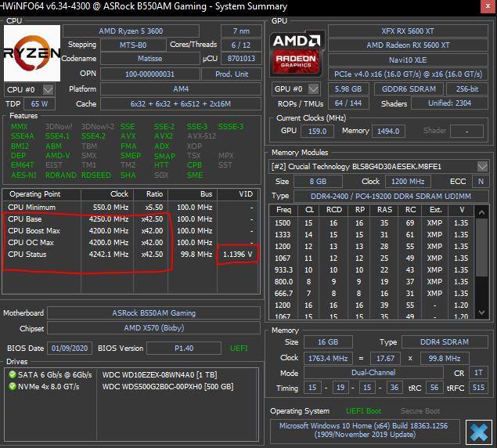Click the XFX RX 5600 XT field
497x448 pixels.
click(x=408, y=29)
